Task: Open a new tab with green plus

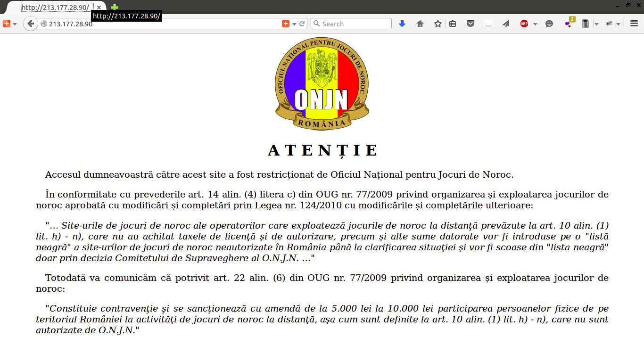Action: (x=115, y=8)
